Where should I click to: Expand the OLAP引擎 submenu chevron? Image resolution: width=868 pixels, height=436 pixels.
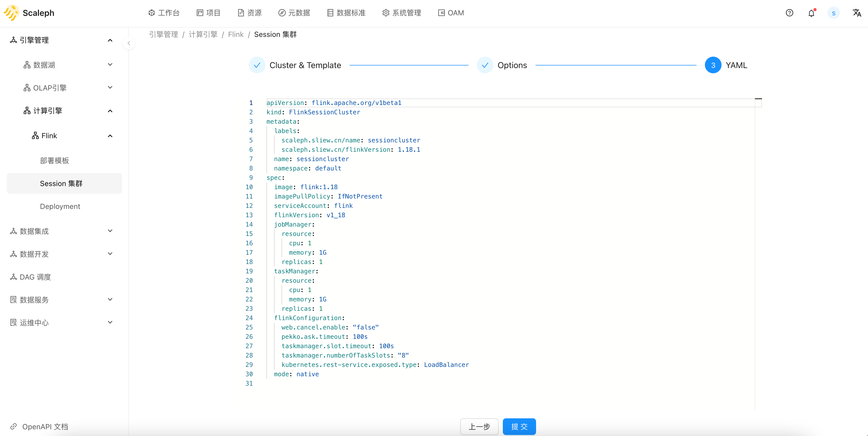110,87
